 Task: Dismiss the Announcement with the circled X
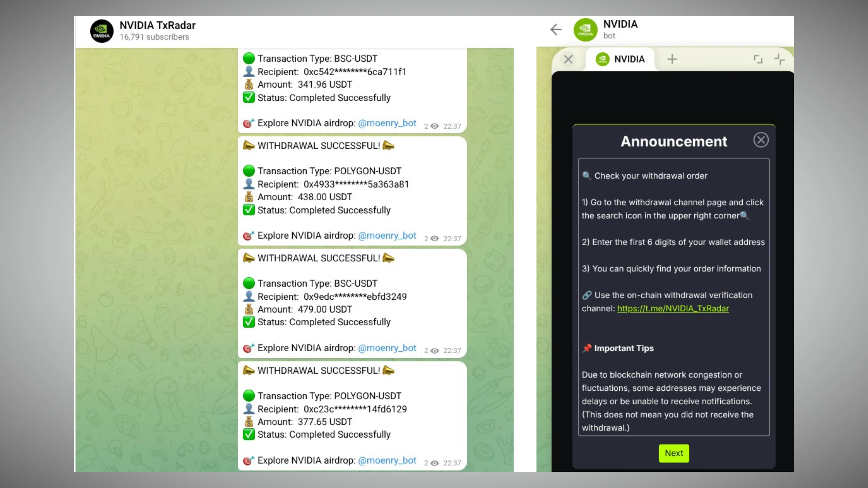tap(761, 140)
